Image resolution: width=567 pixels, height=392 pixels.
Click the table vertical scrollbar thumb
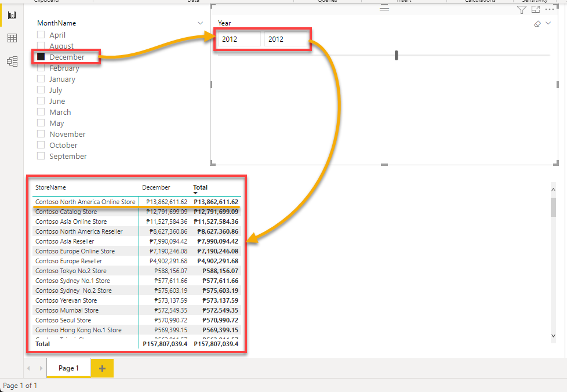pos(553,207)
